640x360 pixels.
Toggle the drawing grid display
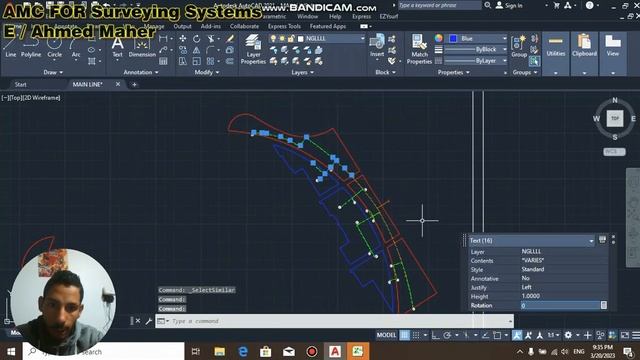tap(404, 335)
